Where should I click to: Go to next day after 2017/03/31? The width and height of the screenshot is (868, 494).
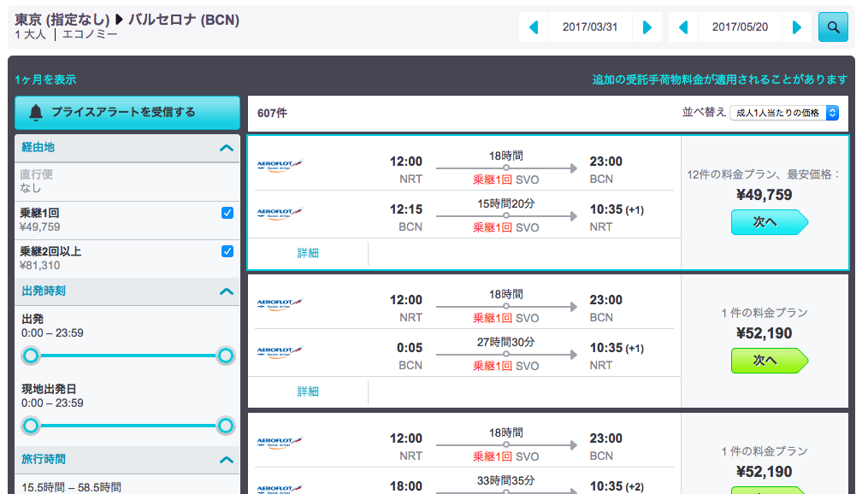click(x=647, y=27)
